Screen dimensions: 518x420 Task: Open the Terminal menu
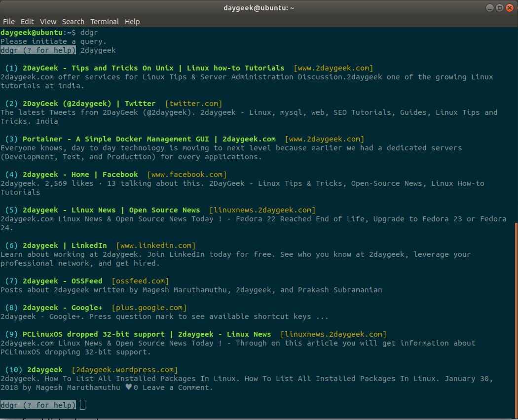tap(105, 22)
